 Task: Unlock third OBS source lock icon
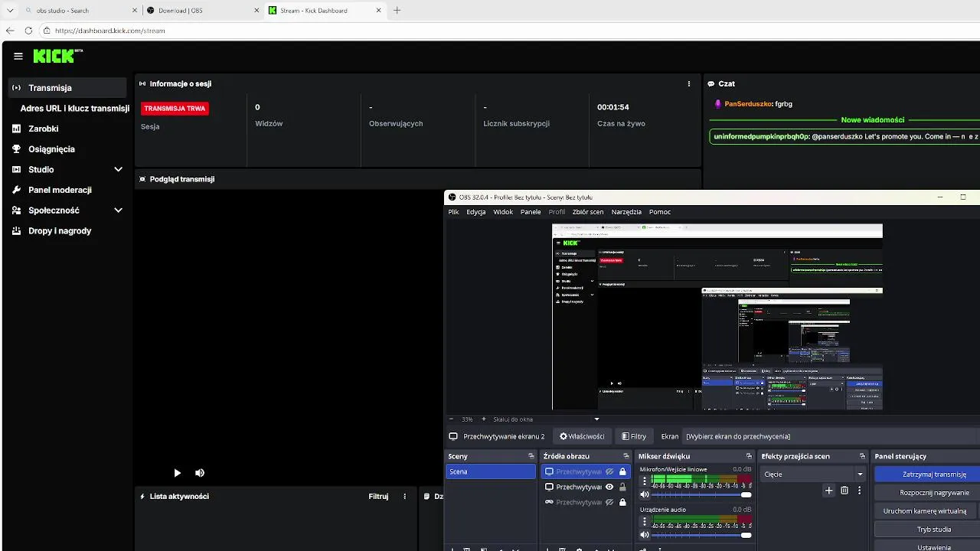click(x=622, y=503)
